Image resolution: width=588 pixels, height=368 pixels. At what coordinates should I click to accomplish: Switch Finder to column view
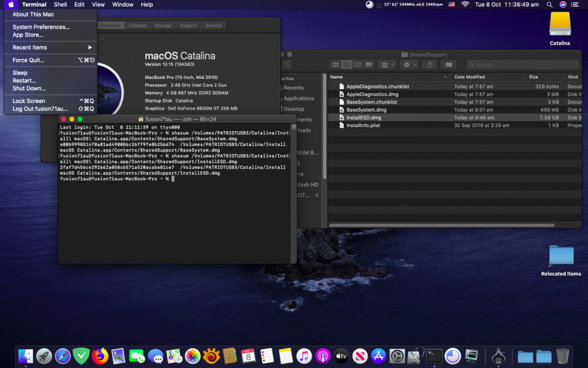(358, 65)
